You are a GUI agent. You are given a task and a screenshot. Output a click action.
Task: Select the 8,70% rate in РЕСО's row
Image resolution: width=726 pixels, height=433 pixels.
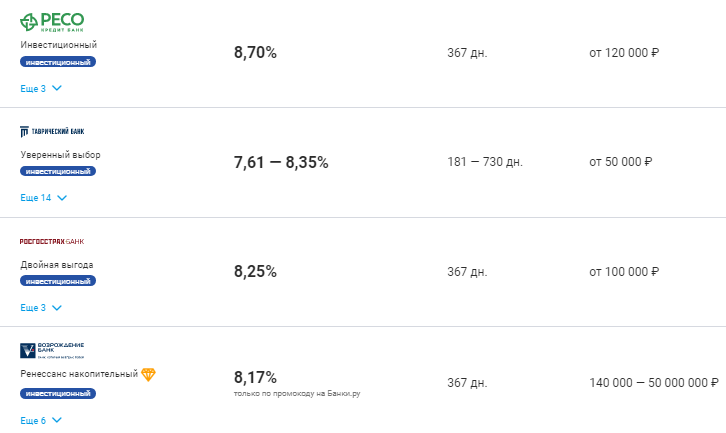255,52
